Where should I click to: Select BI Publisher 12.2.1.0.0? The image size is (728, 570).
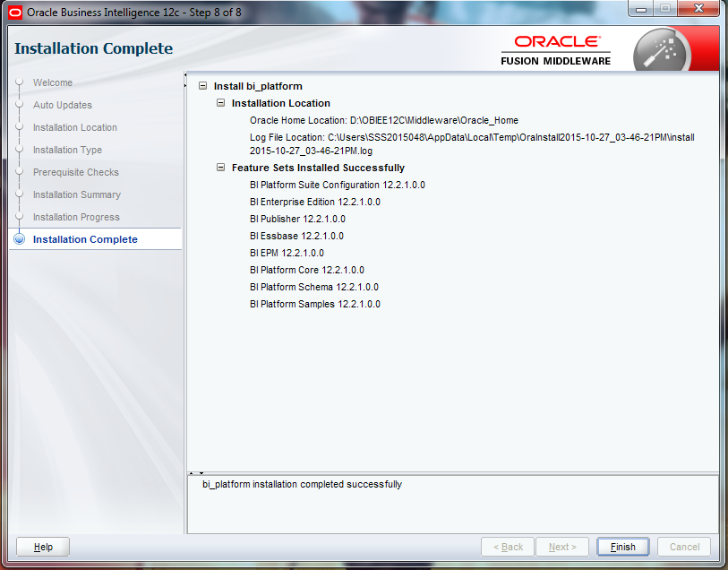[297, 219]
